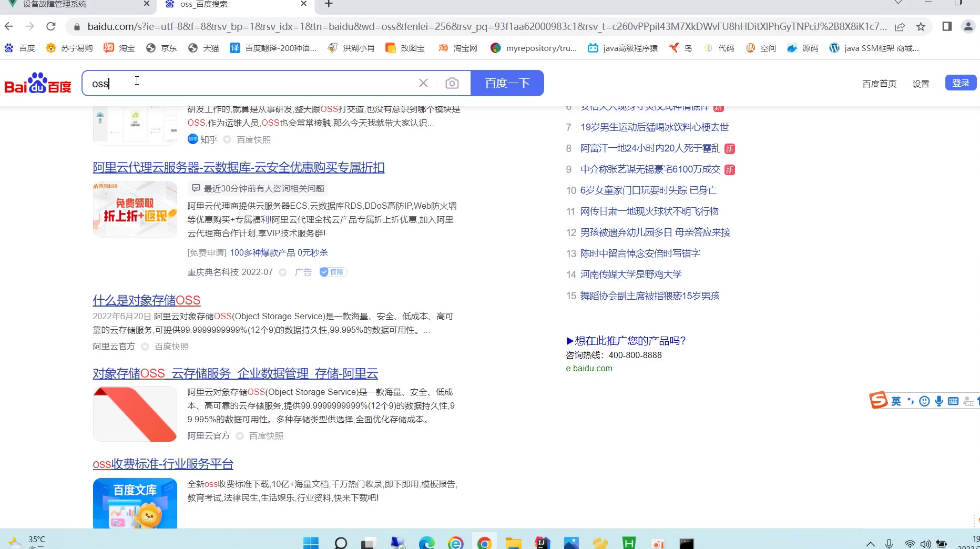
Task: Click the Baidu logo
Action: (x=38, y=83)
